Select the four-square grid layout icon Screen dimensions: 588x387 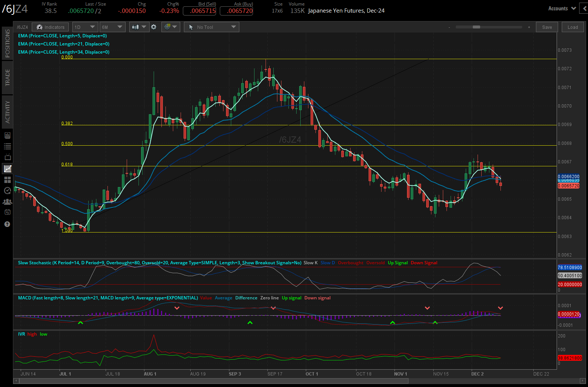coord(7,180)
